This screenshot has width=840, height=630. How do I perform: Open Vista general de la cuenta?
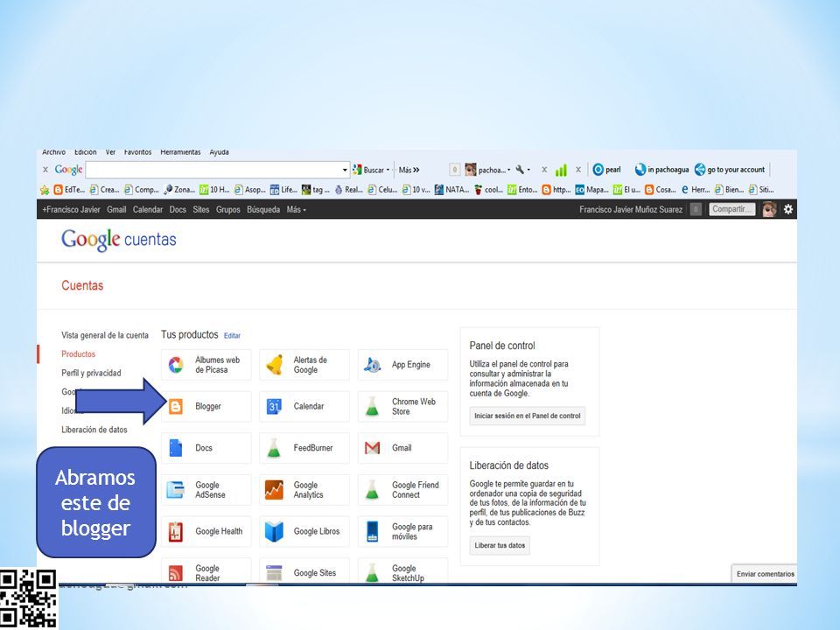coord(105,335)
